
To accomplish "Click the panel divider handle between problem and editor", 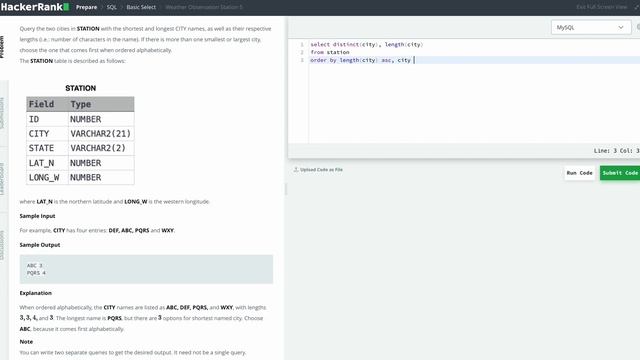I will click(286, 189).
